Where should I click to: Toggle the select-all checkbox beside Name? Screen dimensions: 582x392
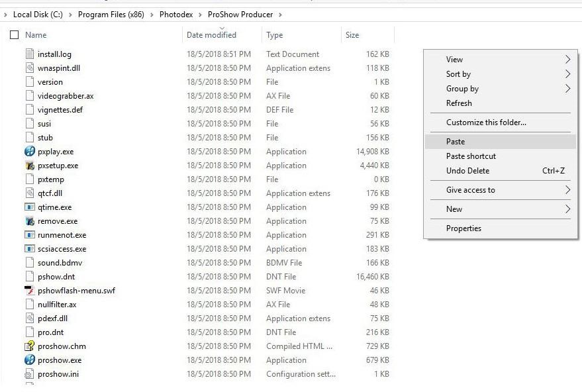coord(14,35)
